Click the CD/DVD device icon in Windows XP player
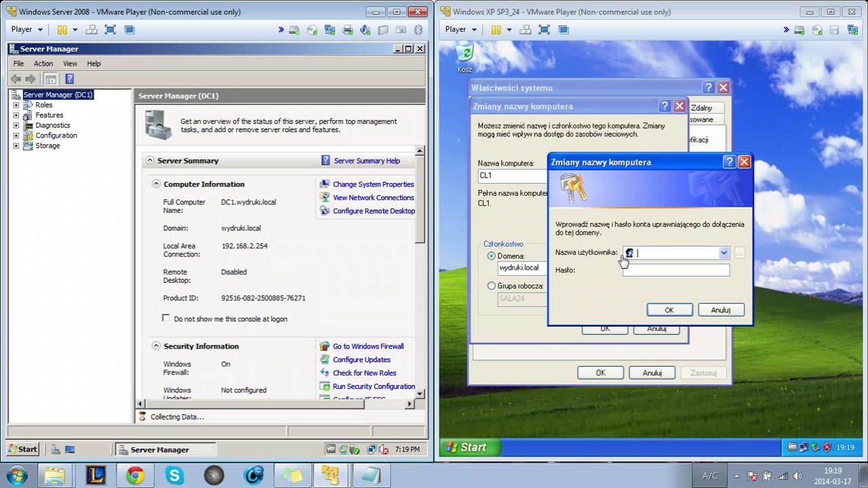The width and height of the screenshot is (868, 488). click(x=817, y=30)
